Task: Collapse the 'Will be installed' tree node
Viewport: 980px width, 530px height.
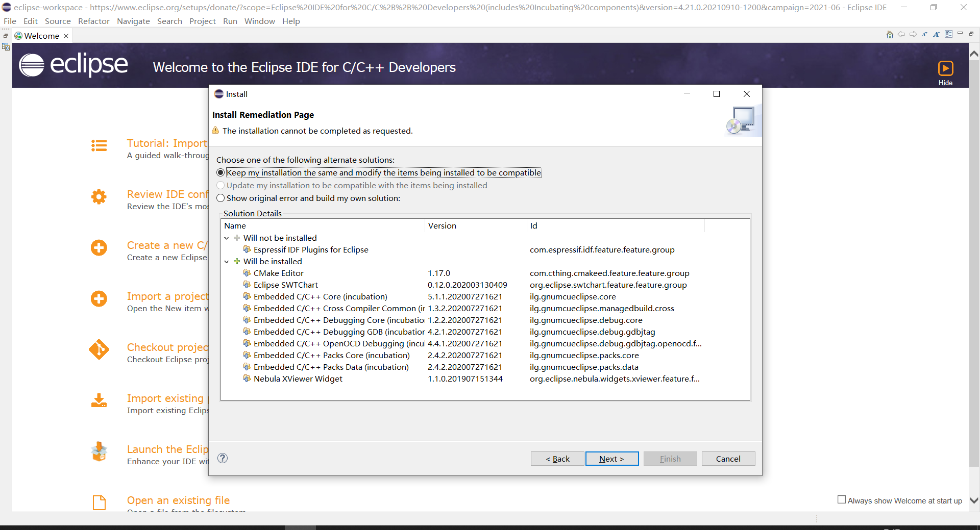Action: pyautogui.click(x=227, y=262)
